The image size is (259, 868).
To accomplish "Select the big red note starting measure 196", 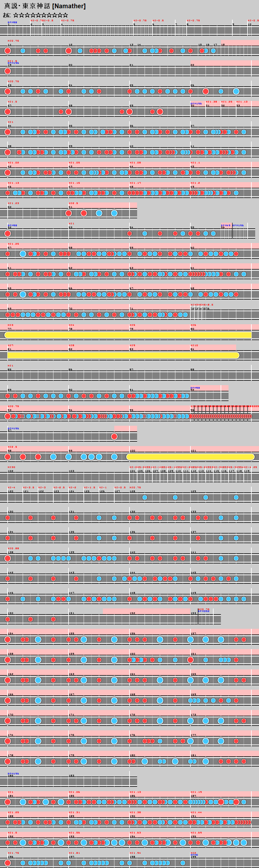I will click(7, 863).
